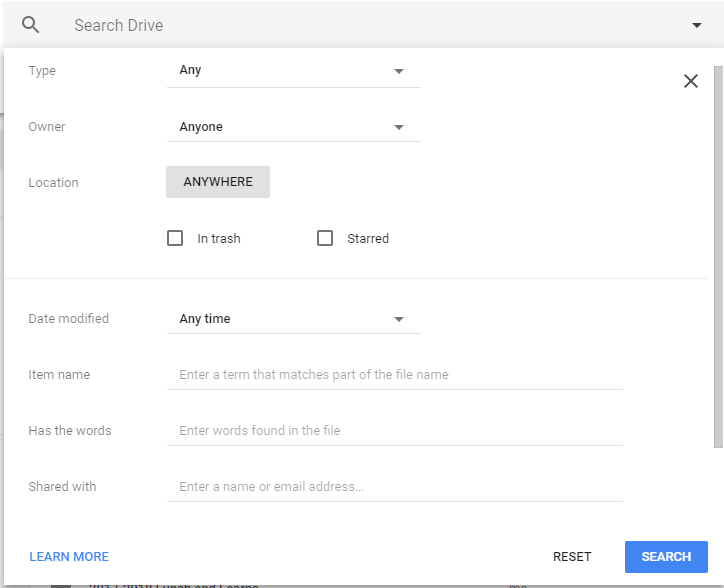Viewport: 724px width, 588px height.
Task: Focus the Search Drive text box
Action: (x=370, y=25)
